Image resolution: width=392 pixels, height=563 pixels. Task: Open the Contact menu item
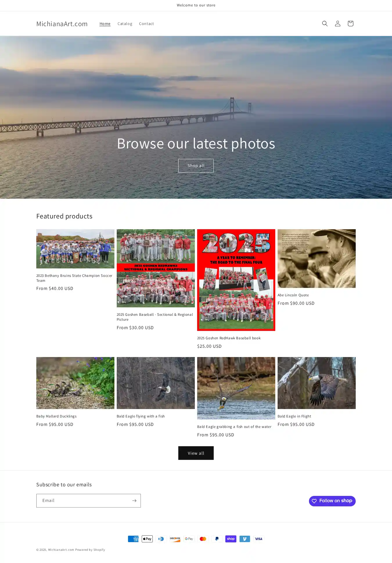point(146,24)
